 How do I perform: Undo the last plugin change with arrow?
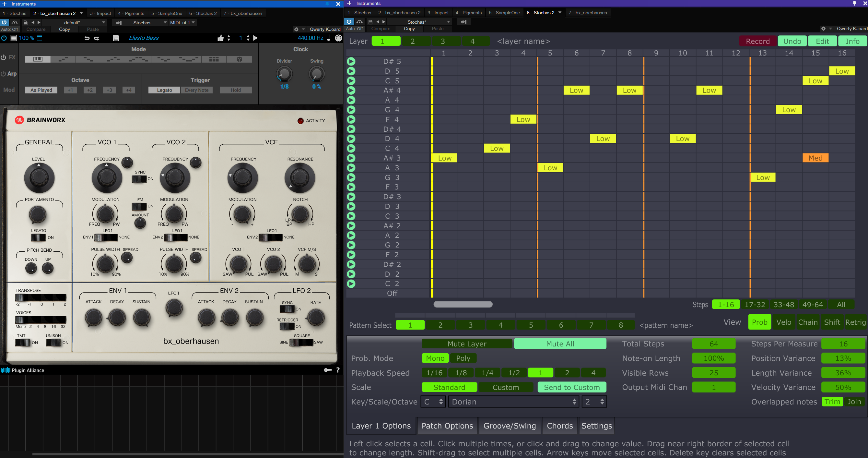(87, 38)
